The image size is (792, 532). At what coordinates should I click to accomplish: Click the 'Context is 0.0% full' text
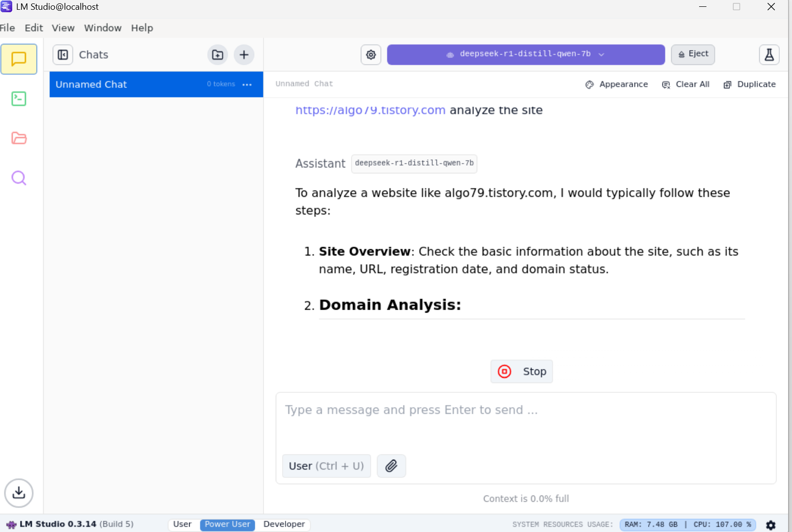pos(526,499)
